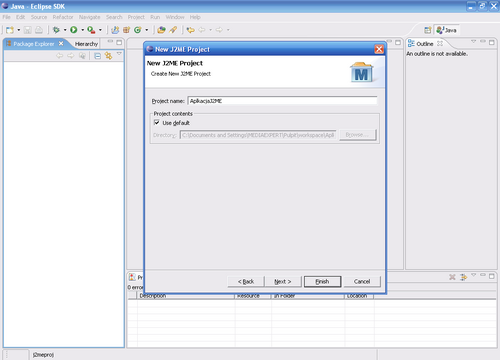
Task: Open the External Tools dropdown arrow
Action: 100,30
